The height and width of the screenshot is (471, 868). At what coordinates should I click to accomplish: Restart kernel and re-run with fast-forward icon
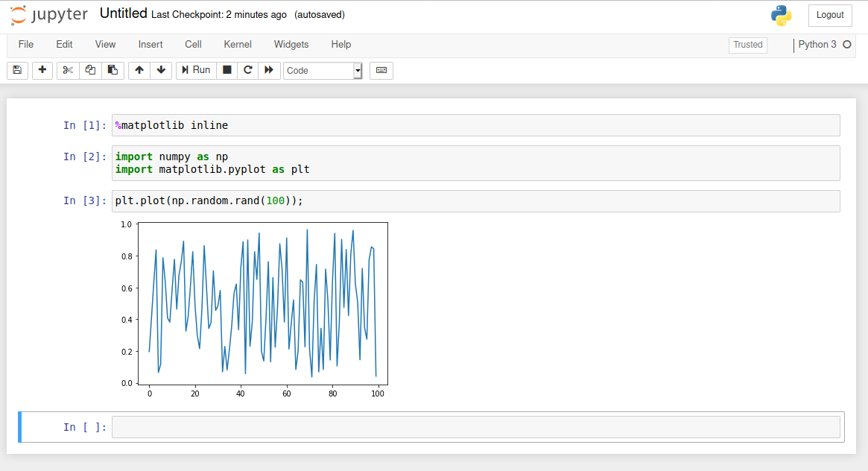[x=269, y=69]
